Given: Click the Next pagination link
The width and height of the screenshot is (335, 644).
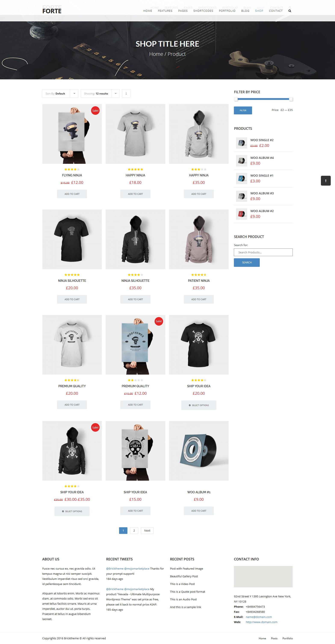Looking at the screenshot, I should click(147, 530).
